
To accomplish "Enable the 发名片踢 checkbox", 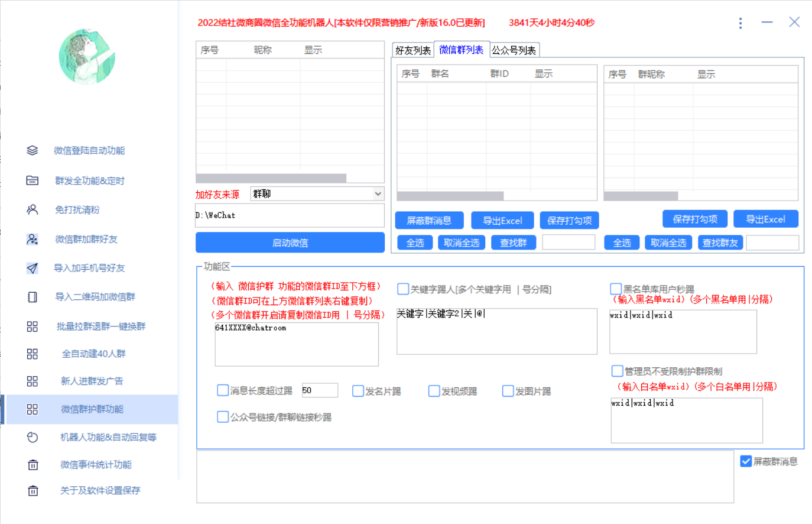I will click(x=358, y=390).
